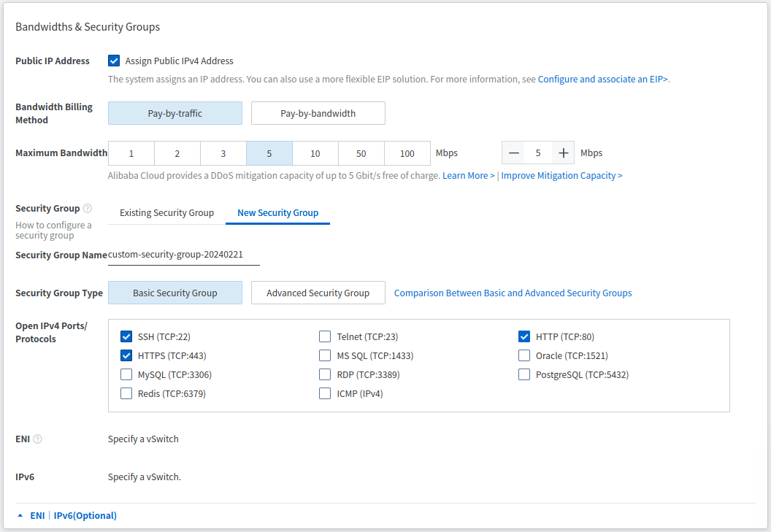Enable the Telnet (TCP:23) port

(x=325, y=336)
